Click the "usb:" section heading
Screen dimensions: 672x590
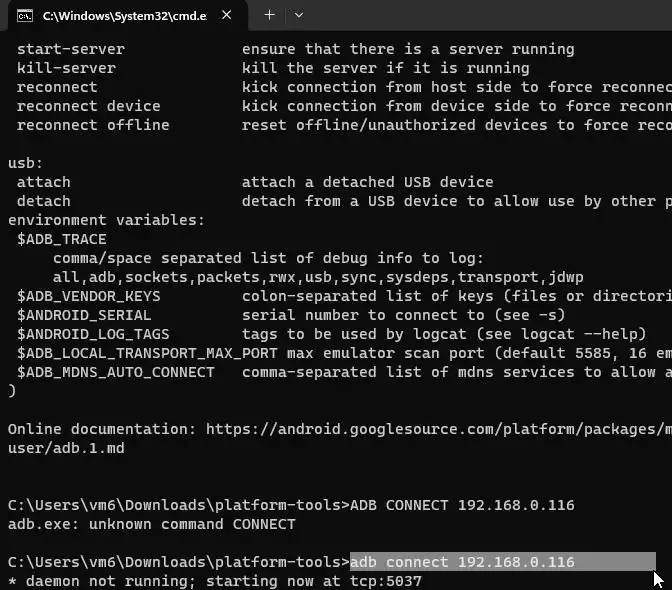(26, 163)
